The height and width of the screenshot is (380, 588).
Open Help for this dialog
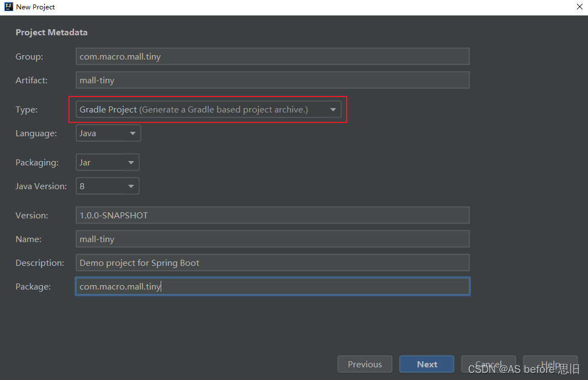(x=550, y=364)
